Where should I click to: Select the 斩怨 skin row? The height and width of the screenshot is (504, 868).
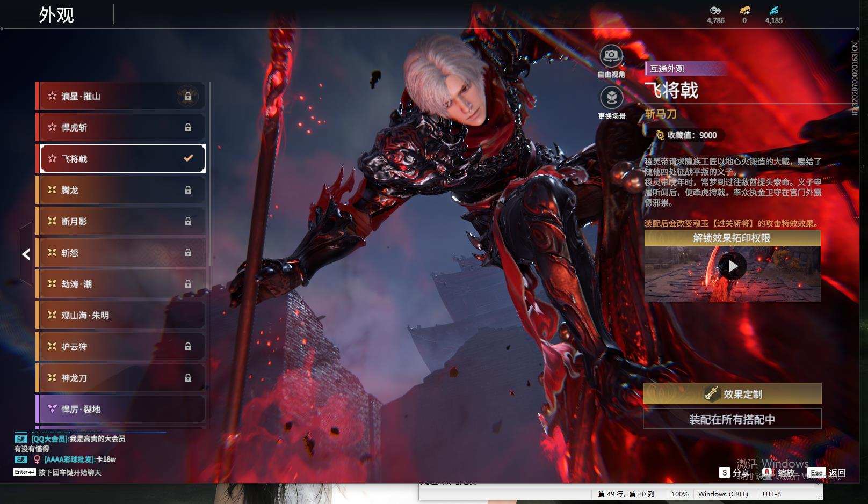point(120,252)
